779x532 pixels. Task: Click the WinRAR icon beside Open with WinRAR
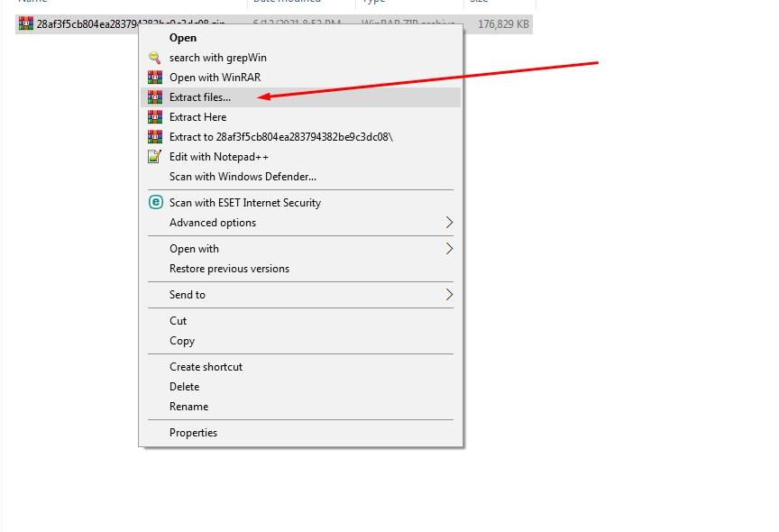pos(154,78)
